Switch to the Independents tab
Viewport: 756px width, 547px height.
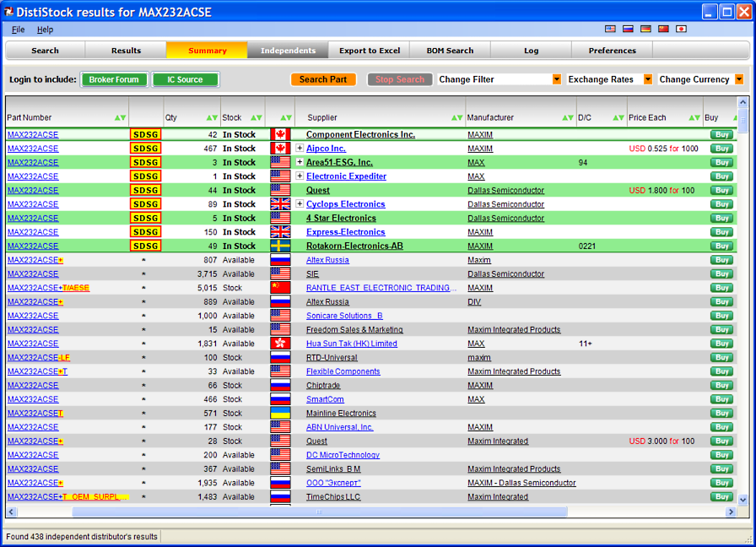click(x=289, y=50)
